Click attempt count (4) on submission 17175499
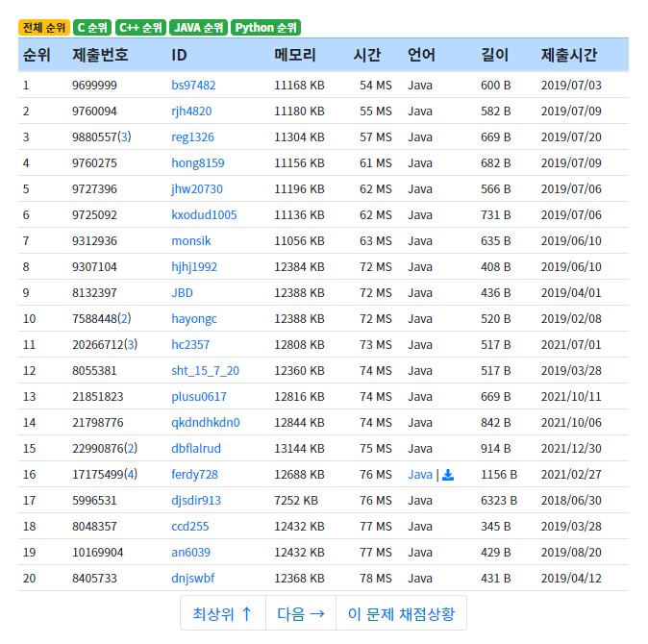 click(131, 475)
